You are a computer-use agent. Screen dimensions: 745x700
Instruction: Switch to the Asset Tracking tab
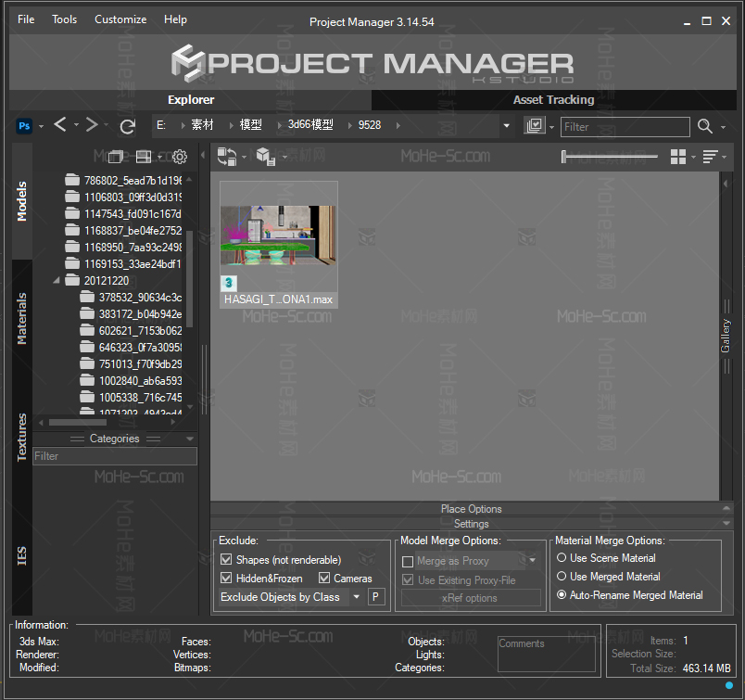click(553, 100)
